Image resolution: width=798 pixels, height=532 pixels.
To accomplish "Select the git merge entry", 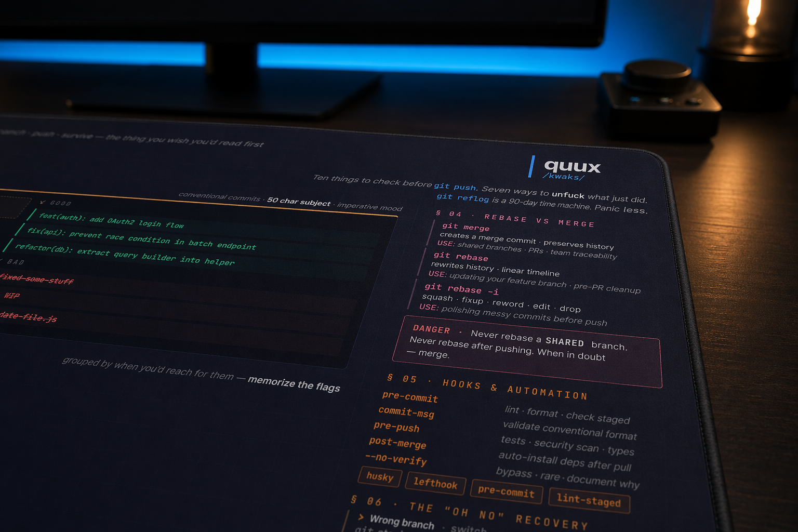I will (x=465, y=227).
